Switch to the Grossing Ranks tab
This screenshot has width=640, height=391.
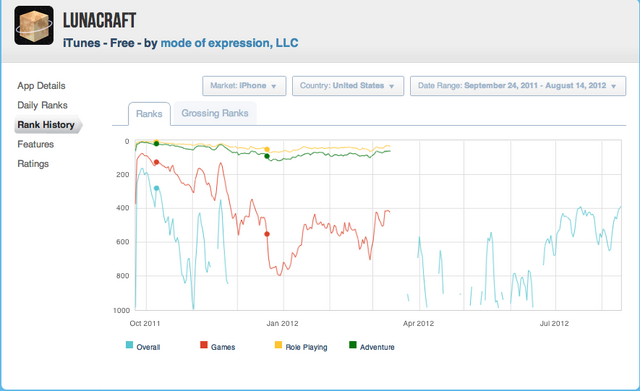pos(215,113)
